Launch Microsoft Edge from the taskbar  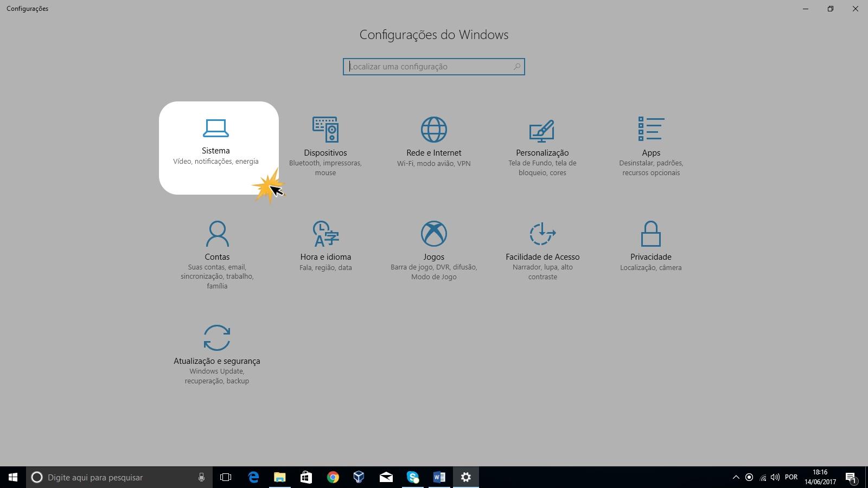[253, 477]
